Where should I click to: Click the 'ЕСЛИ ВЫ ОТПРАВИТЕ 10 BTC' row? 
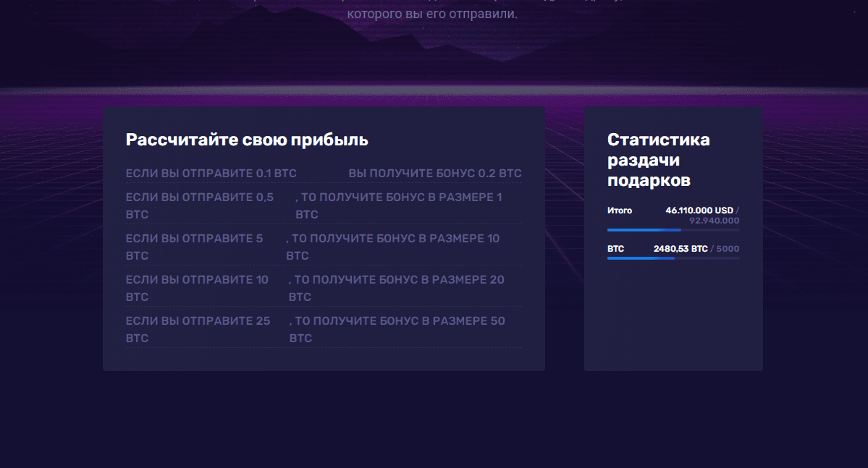point(197,288)
